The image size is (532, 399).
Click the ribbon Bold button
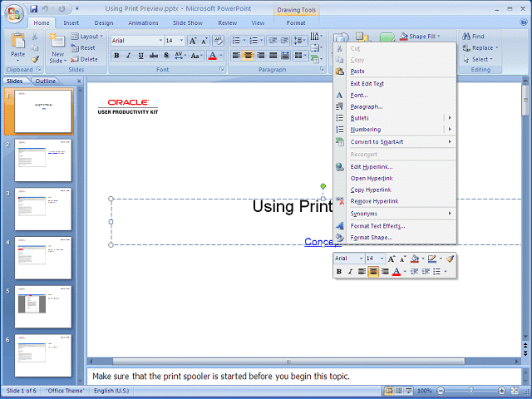click(x=116, y=56)
